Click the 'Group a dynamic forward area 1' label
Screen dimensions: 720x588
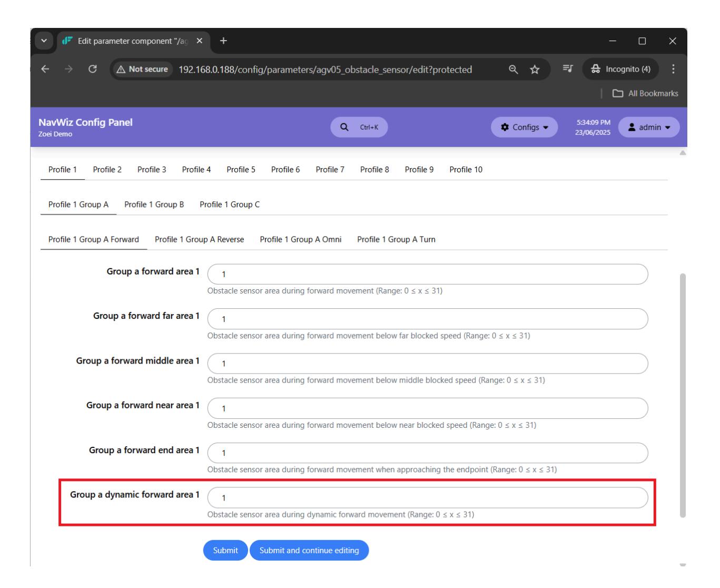pyautogui.click(x=135, y=495)
